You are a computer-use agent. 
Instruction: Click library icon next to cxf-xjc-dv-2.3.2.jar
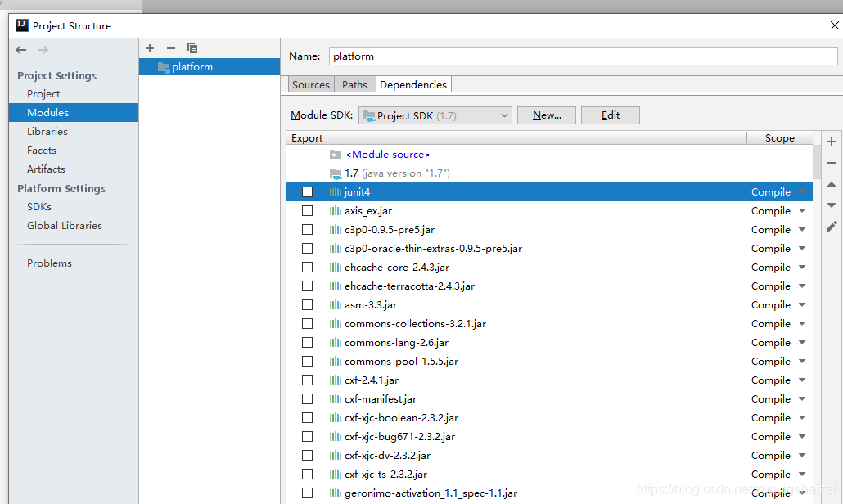click(336, 455)
